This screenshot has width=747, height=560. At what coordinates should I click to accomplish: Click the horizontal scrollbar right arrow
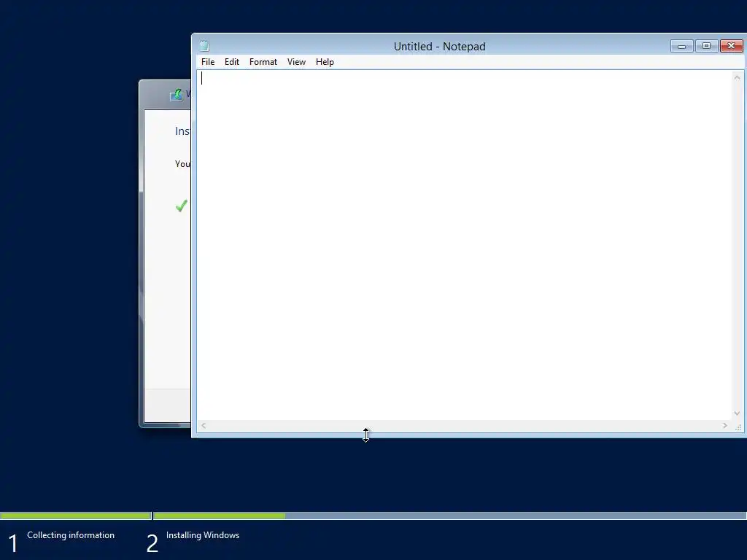point(724,426)
